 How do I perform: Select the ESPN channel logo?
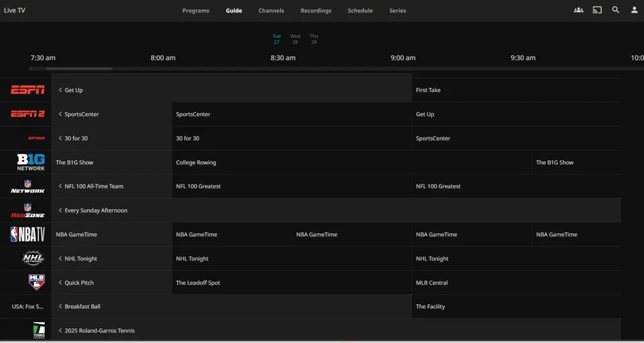pos(28,90)
